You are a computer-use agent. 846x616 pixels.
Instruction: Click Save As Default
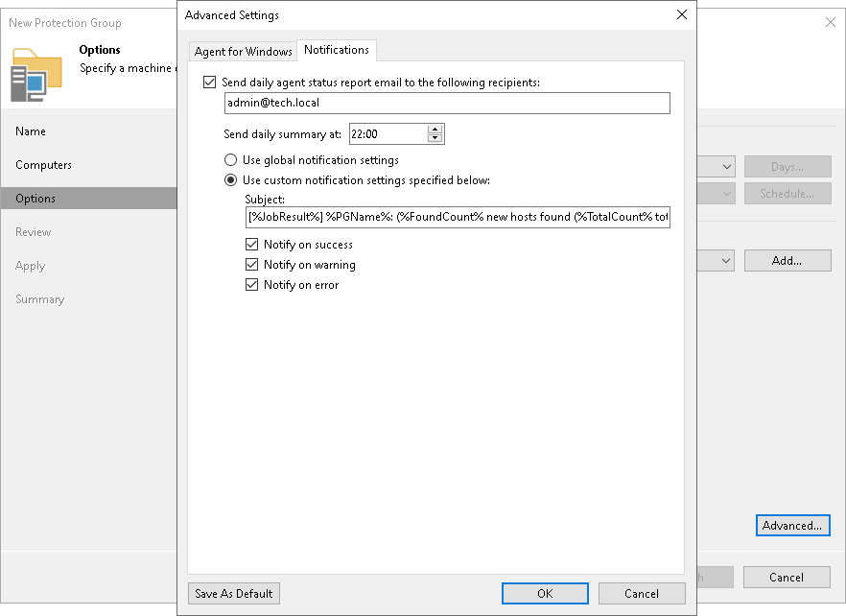233,593
